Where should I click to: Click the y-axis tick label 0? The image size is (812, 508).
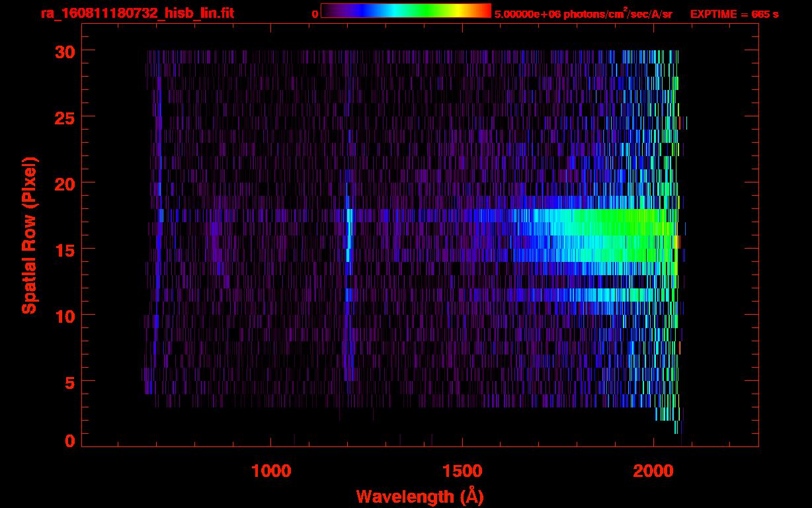pos(69,441)
